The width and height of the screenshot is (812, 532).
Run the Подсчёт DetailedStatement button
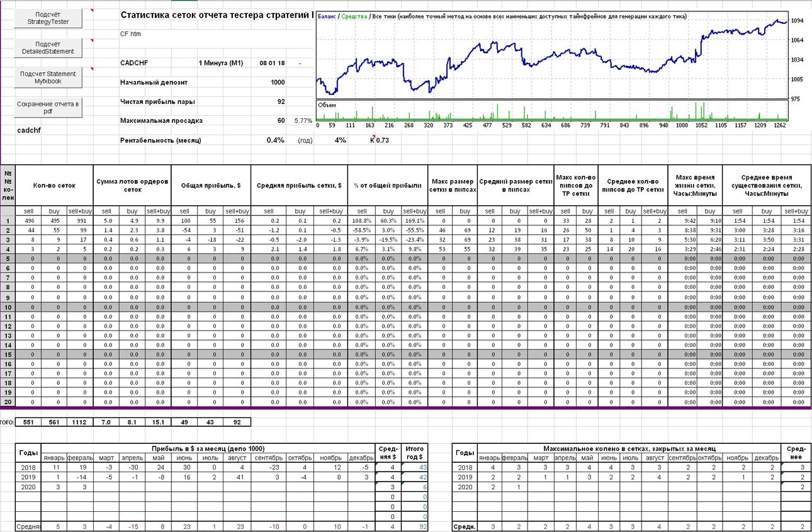[48, 48]
